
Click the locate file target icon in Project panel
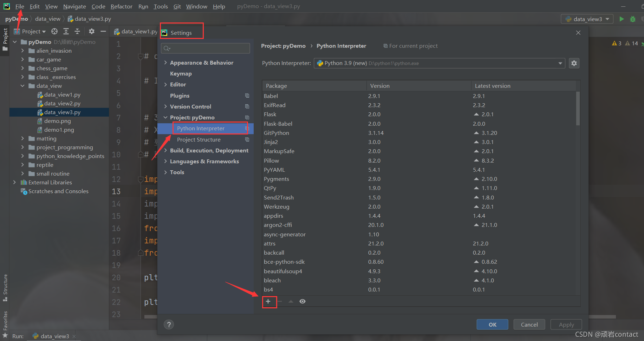click(54, 31)
